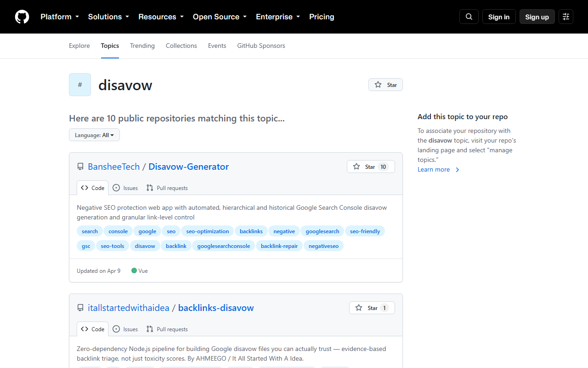Open Code tab of Disavow-Generator

[x=93, y=188]
